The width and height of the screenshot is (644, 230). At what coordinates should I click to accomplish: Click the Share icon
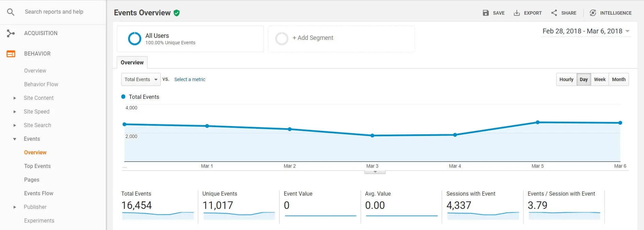click(554, 13)
